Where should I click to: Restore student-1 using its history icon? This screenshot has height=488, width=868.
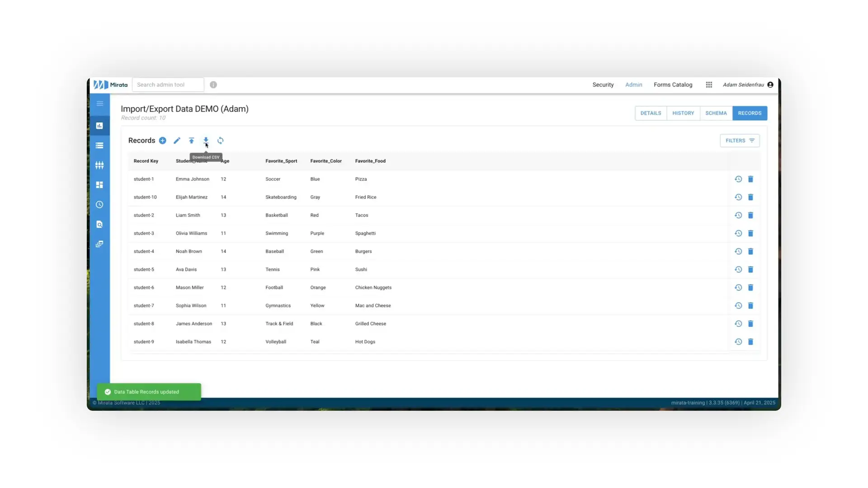click(738, 179)
